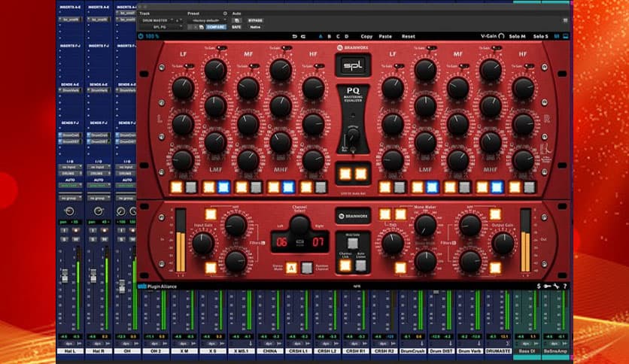Open the SPL PQ insert selector dropdown

[x=161, y=27]
